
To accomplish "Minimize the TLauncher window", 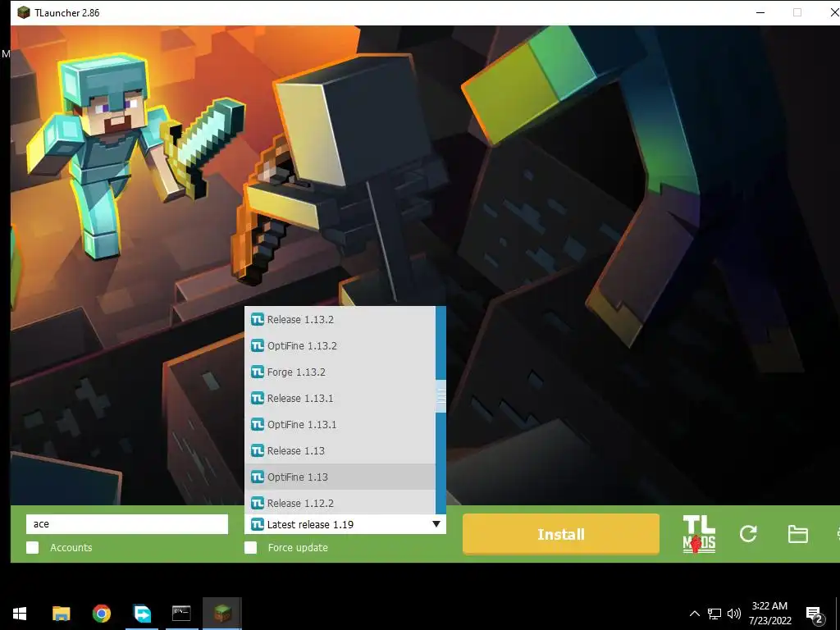I will point(760,12).
